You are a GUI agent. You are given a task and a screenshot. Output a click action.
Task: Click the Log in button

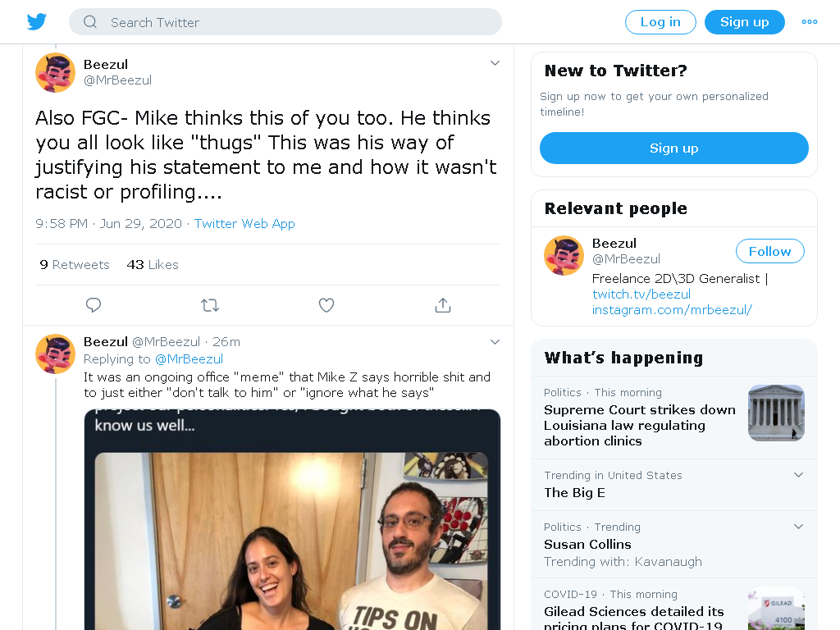[x=660, y=22]
